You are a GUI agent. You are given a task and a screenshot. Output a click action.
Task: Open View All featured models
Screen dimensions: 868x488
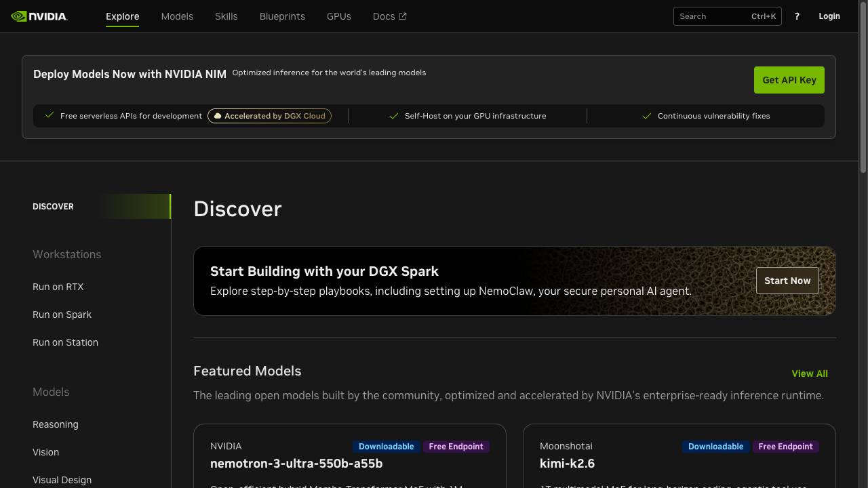tap(810, 373)
